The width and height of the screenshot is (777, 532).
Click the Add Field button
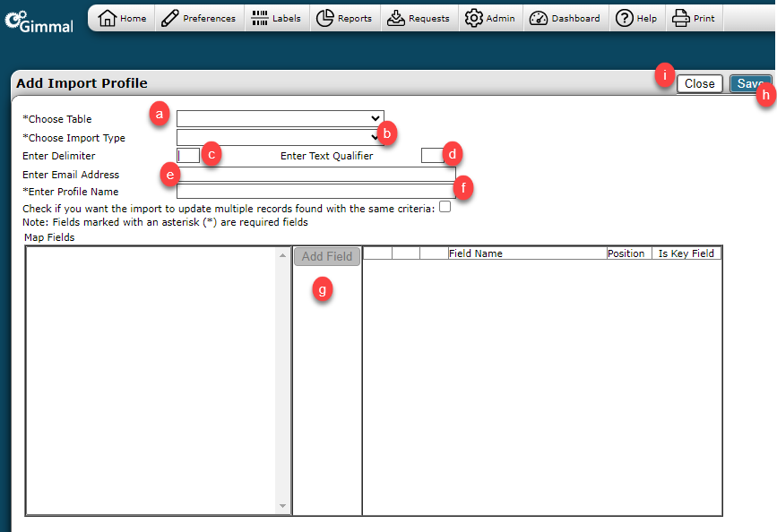[327, 256]
